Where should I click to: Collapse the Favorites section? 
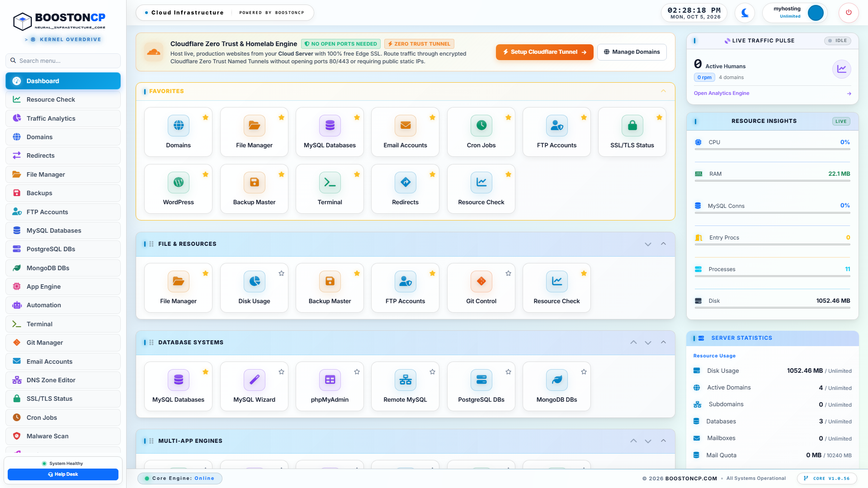tap(663, 91)
